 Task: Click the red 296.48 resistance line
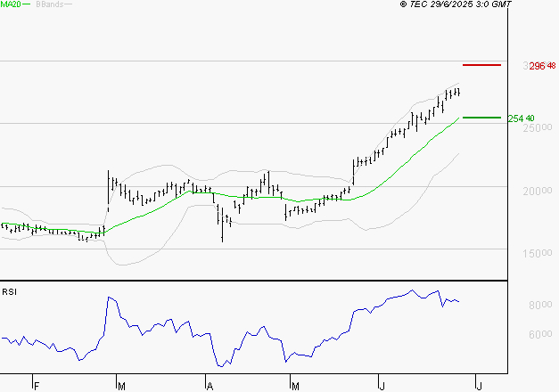click(x=481, y=65)
